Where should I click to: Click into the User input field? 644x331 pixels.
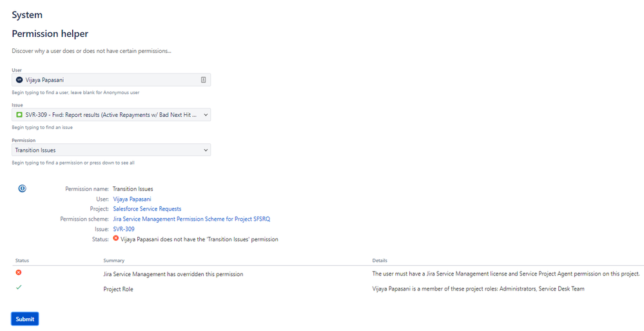coord(111,80)
